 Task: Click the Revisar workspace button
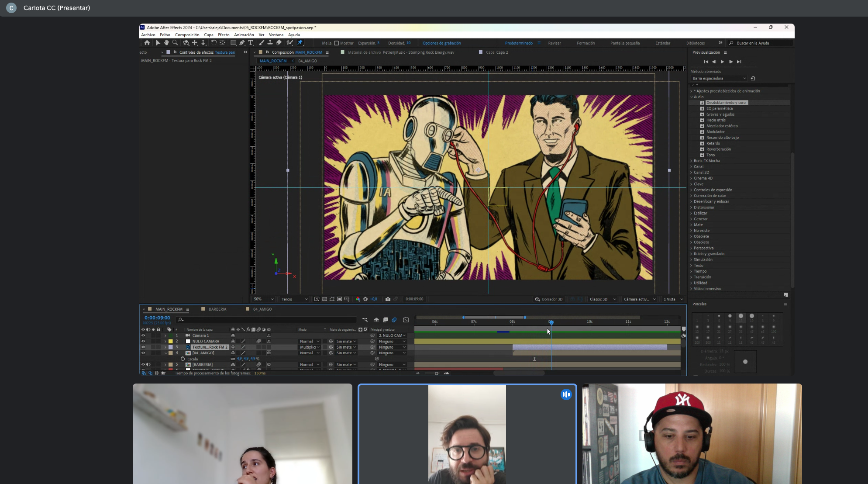click(555, 43)
